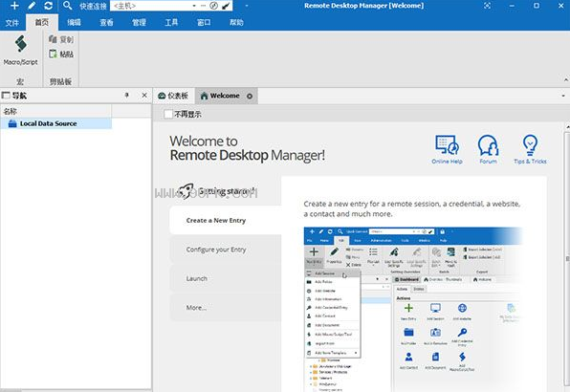
Task: Switch to the 仪表板 dashboard tab
Action: [173, 96]
